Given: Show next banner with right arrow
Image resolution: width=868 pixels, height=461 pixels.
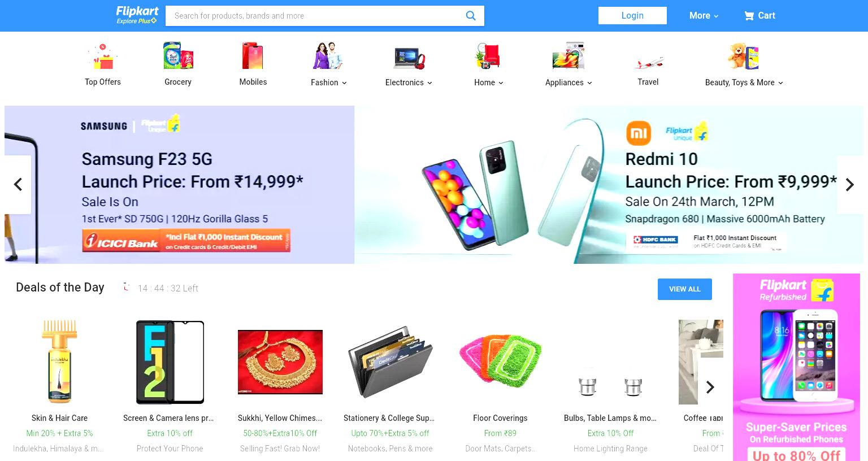Looking at the screenshot, I should (x=849, y=185).
